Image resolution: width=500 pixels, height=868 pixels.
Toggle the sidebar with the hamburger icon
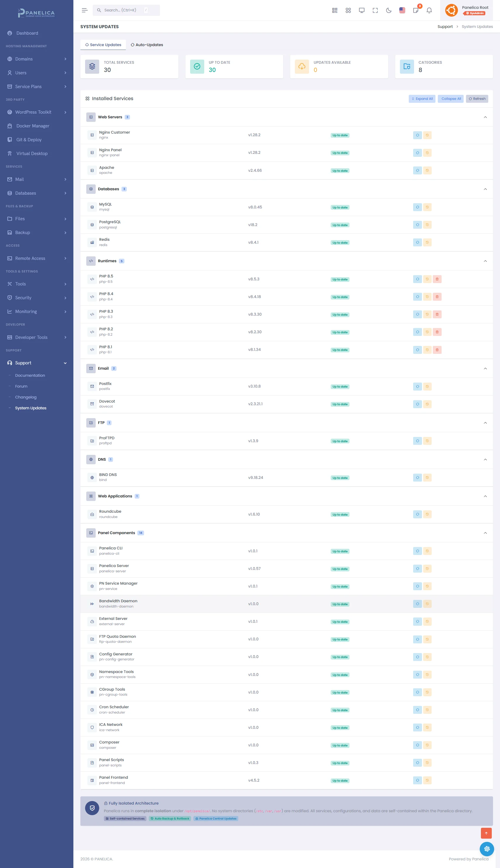[x=85, y=10]
